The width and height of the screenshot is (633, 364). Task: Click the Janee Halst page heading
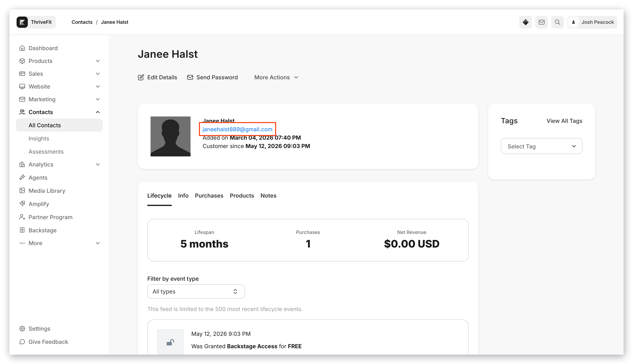168,54
